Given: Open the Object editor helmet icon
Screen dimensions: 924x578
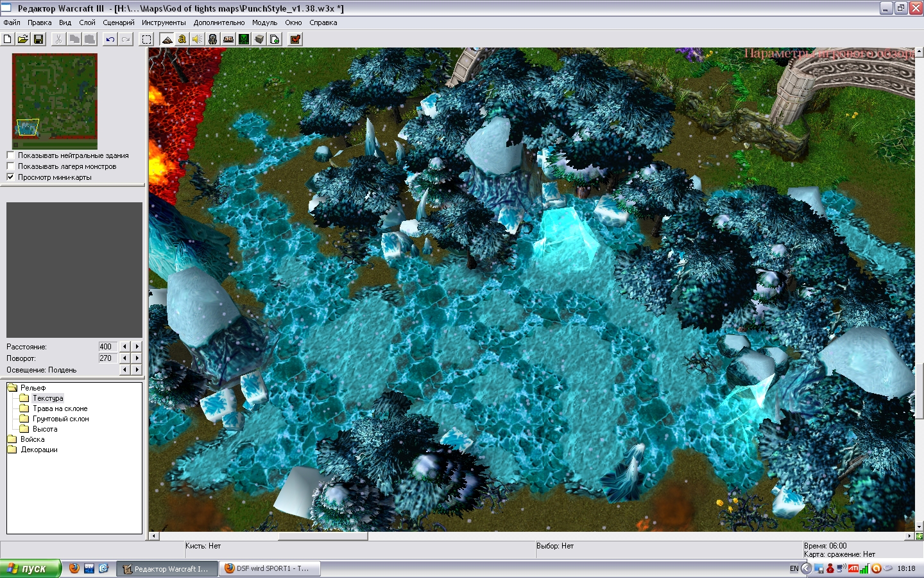Looking at the screenshot, I should tap(213, 39).
